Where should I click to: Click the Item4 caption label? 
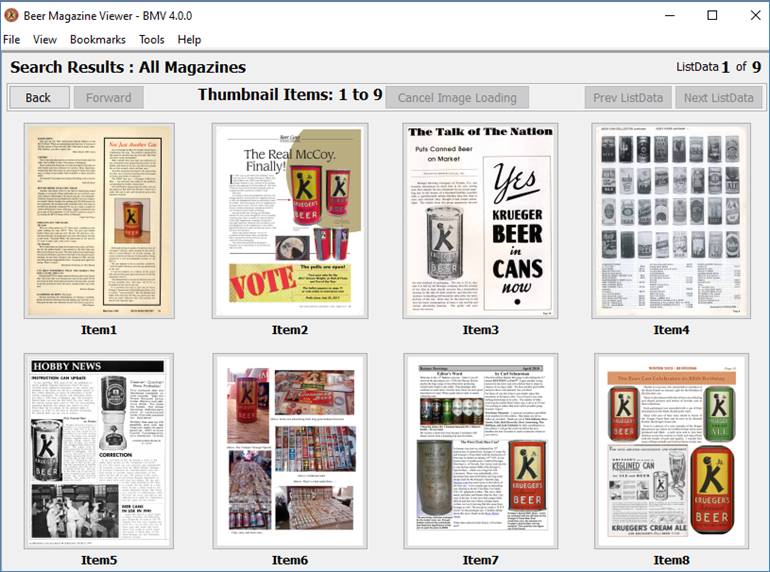pyautogui.click(x=671, y=330)
